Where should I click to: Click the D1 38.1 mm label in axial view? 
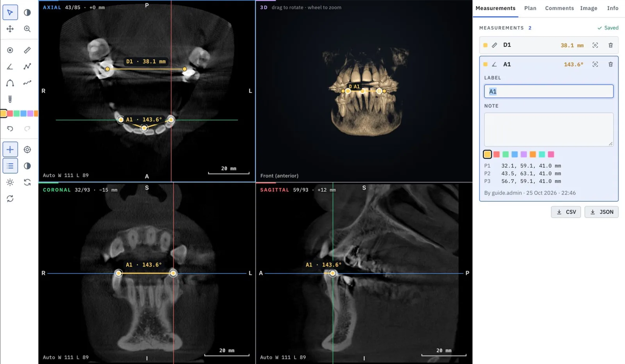pyautogui.click(x=146, y=62)
